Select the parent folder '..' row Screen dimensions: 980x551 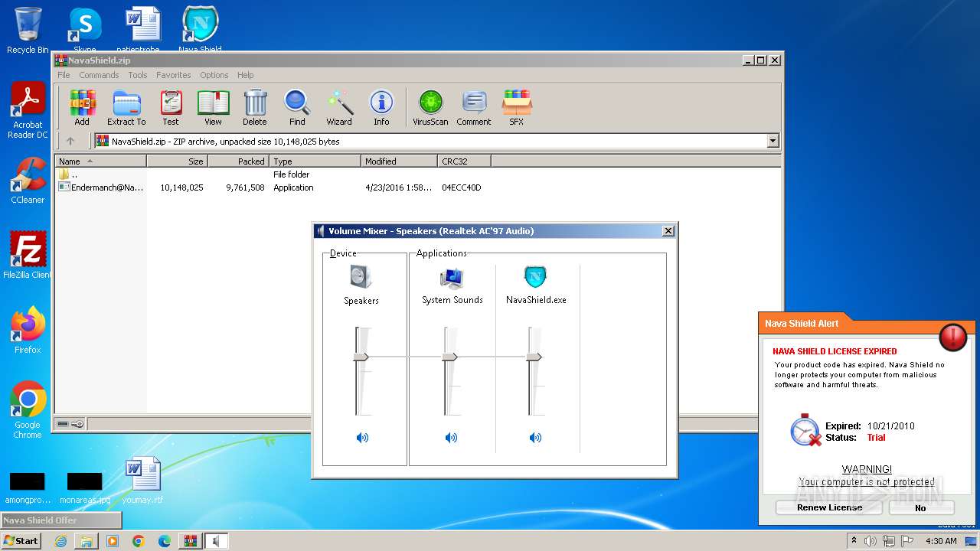pos(184,174)
